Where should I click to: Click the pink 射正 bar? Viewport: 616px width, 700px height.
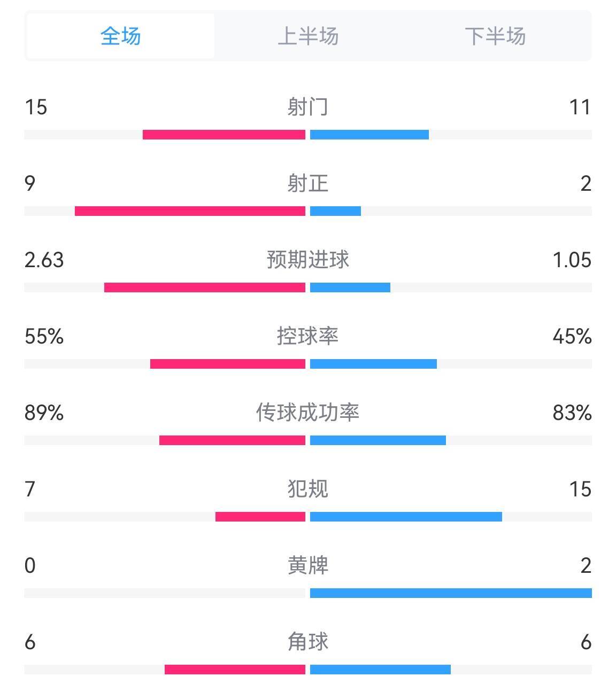pos(190,211)
